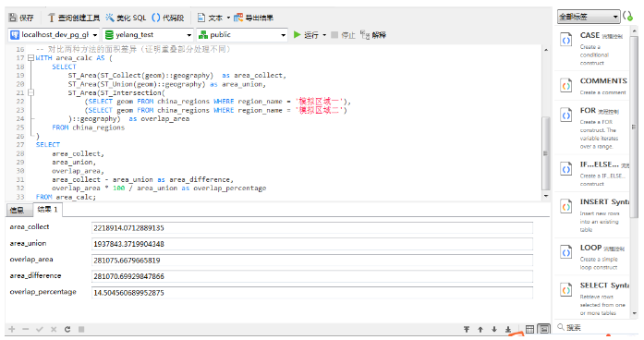Beautify SQL with 美化 SQL
This screenshot has height=340, width=644.
[126, 18]
